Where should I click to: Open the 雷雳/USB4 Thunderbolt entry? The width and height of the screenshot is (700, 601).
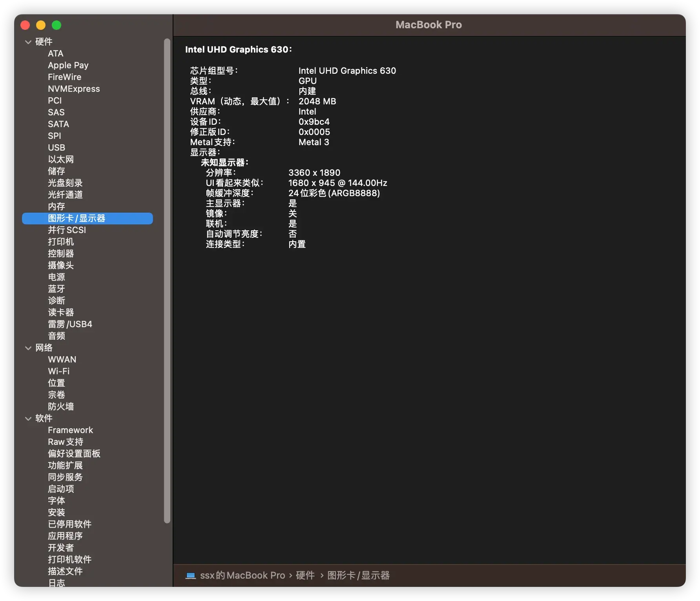[x=70, y=324]
